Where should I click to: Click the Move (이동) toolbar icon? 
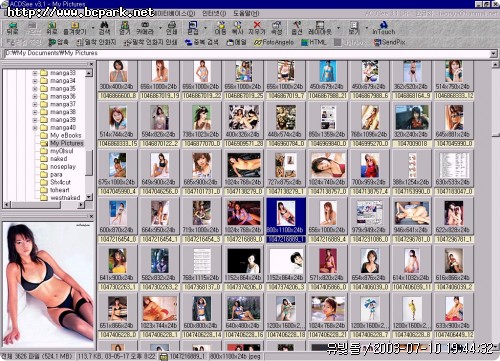coord(220,28)
